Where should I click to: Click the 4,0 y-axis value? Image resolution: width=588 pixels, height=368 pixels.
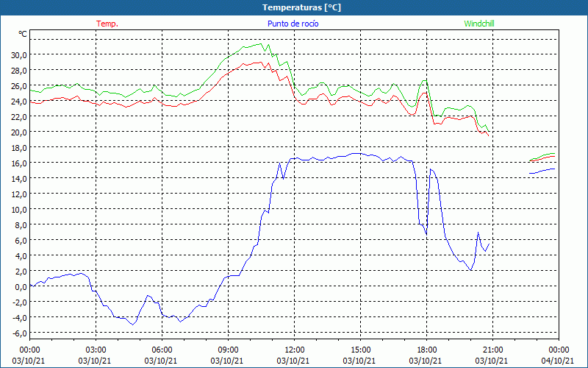(x=21, y=255)
